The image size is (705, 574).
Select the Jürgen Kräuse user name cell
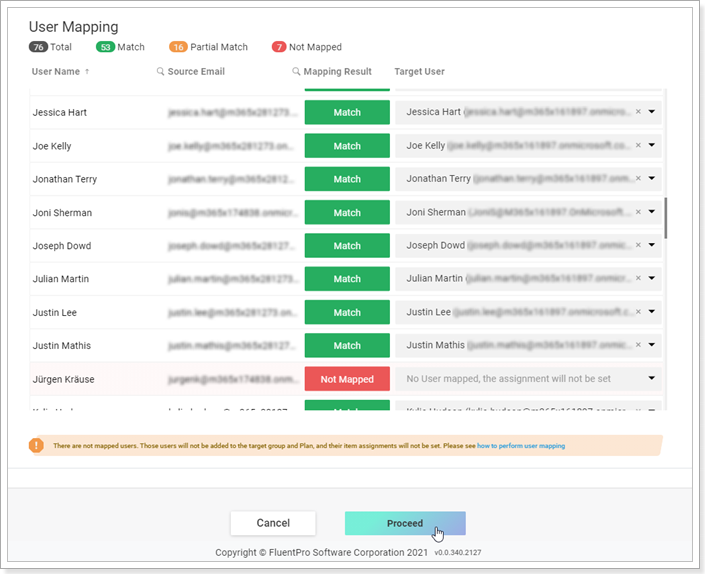coord(63,379)
